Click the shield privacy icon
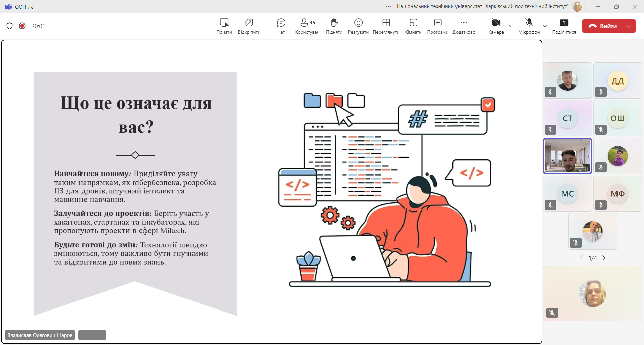The width and height of the screenshot is (644, 345). point(9,26)
